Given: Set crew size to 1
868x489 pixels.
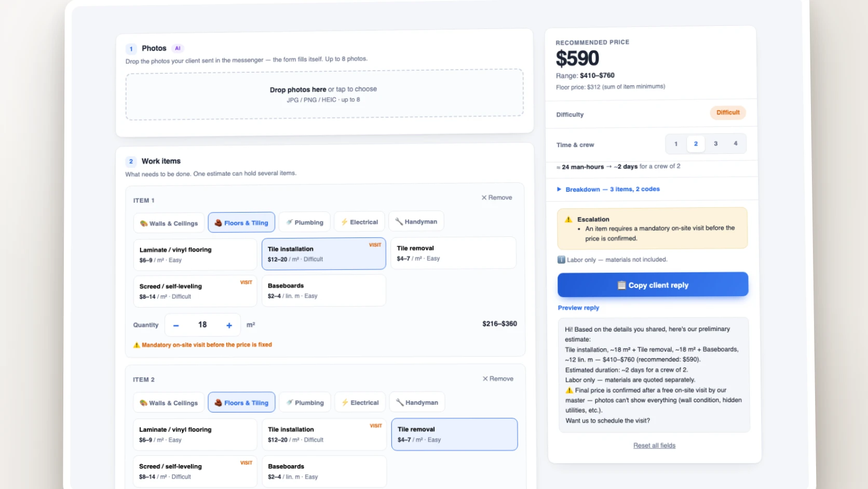Looking at the screenshot, I should tap(676, 144).
